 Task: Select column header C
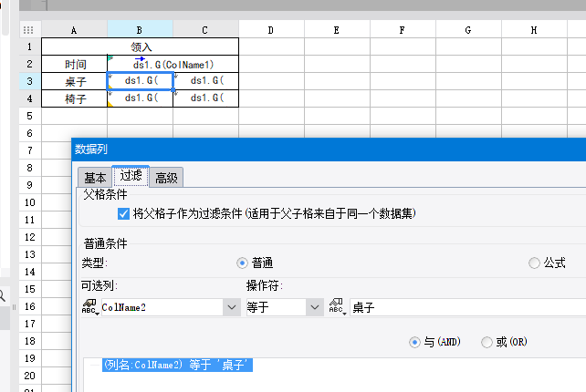205,30
